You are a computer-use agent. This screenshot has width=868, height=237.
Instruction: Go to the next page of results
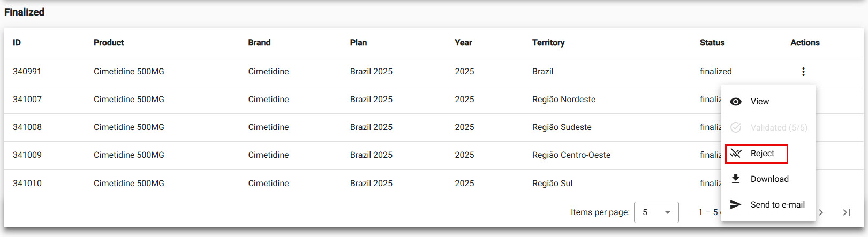click(x=821, y=212)
